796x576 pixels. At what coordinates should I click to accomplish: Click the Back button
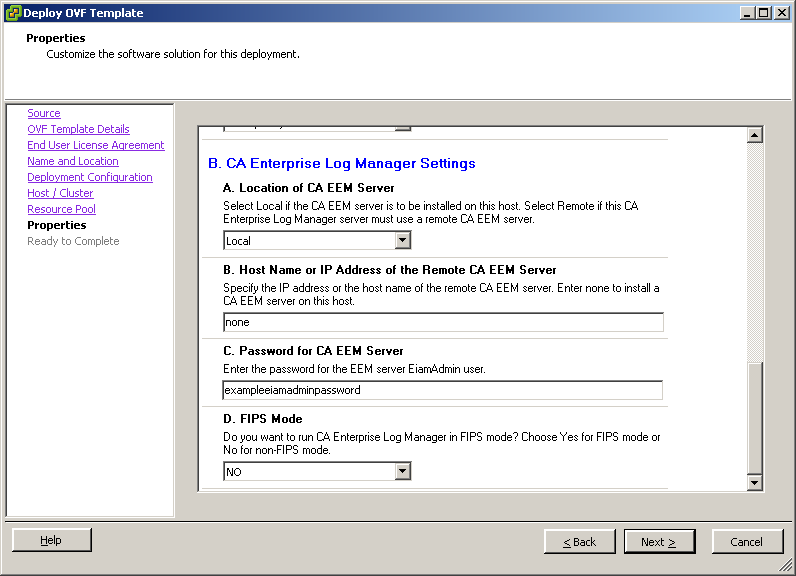pyautogui.click(x=579, y=541)
